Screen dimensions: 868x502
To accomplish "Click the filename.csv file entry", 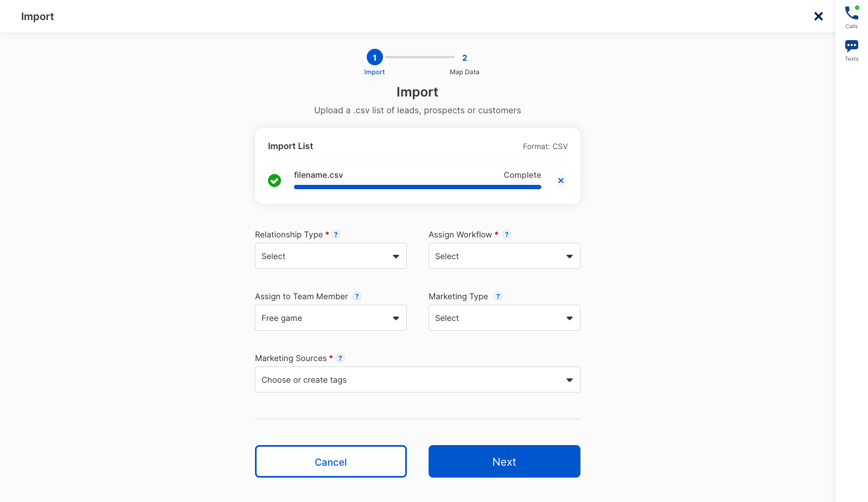I will click(318, 175).
